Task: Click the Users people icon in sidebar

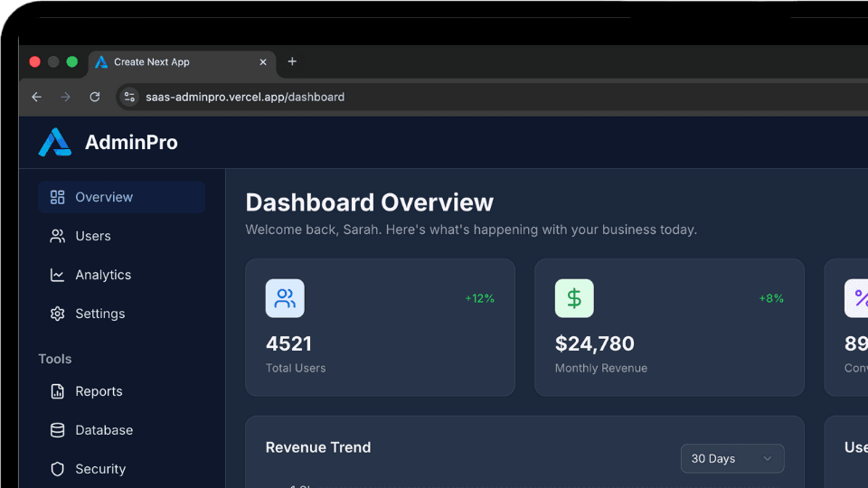Action: [58, 236]
